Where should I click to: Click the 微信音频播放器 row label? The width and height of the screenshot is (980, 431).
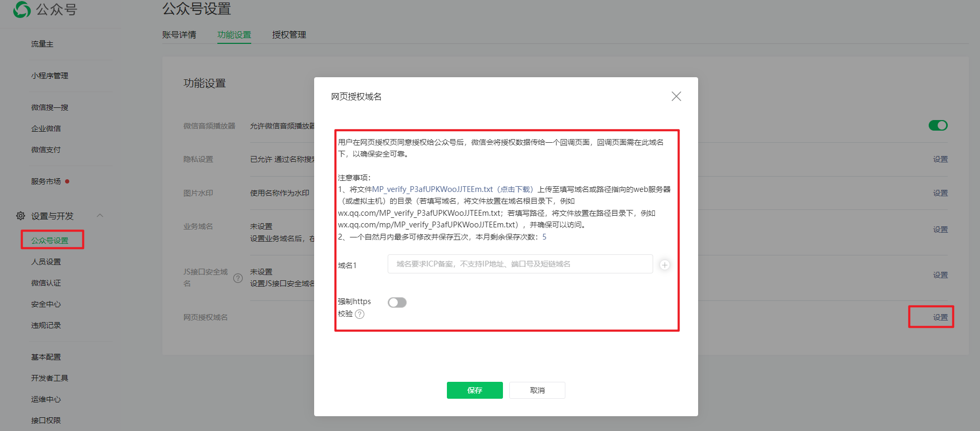(209, 126)
